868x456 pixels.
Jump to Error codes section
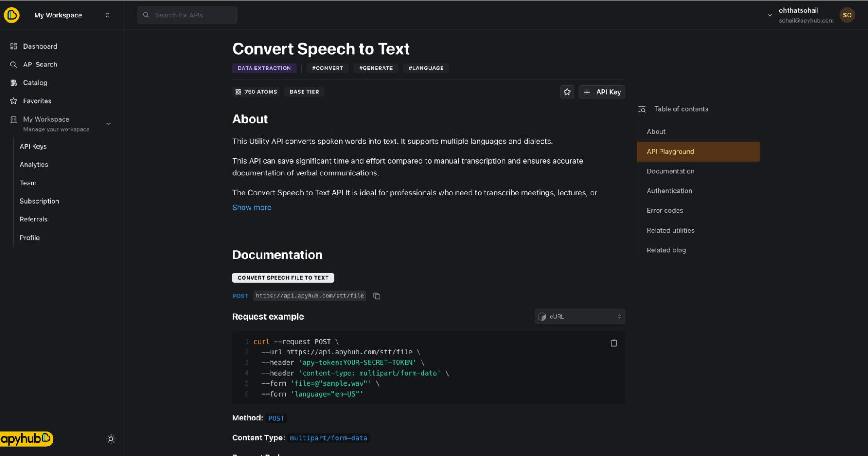click(x=665, y=211)
